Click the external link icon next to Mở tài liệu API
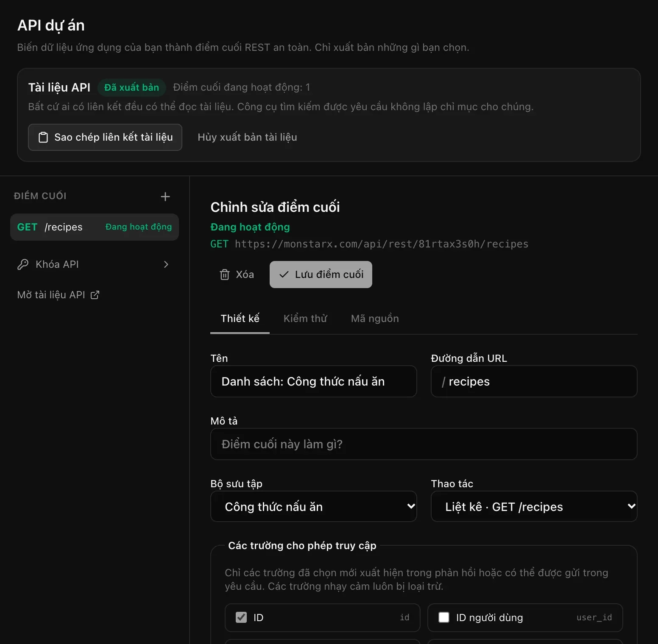The image size is (658, 644). (x=95, y=295)
